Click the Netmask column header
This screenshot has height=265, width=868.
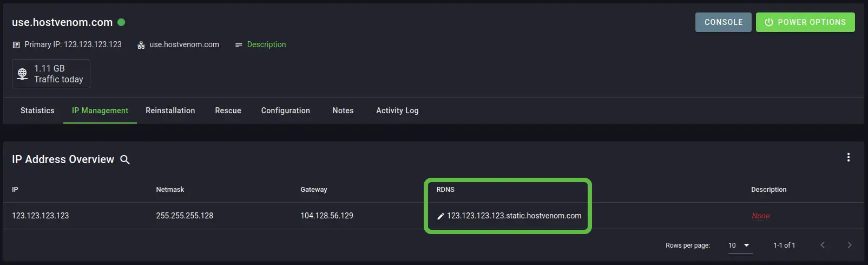pos(170,190)
